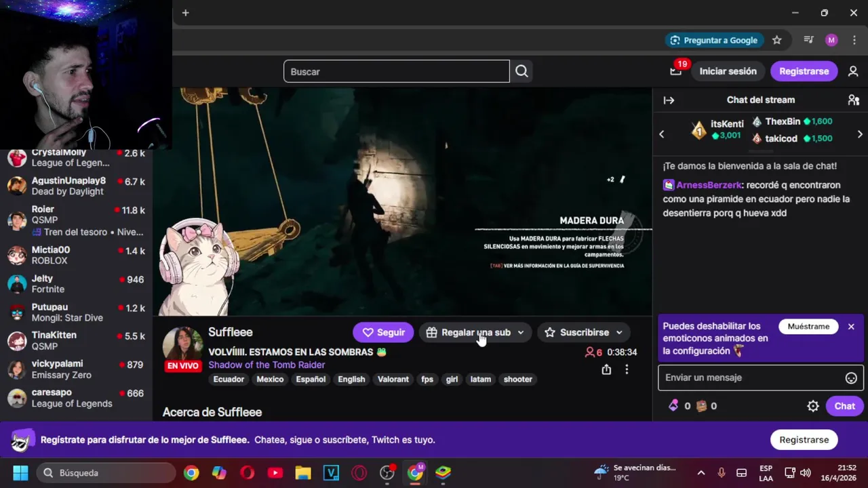Open a new browser tab
The image size is (868, 488).
click(x=185, y=13)
